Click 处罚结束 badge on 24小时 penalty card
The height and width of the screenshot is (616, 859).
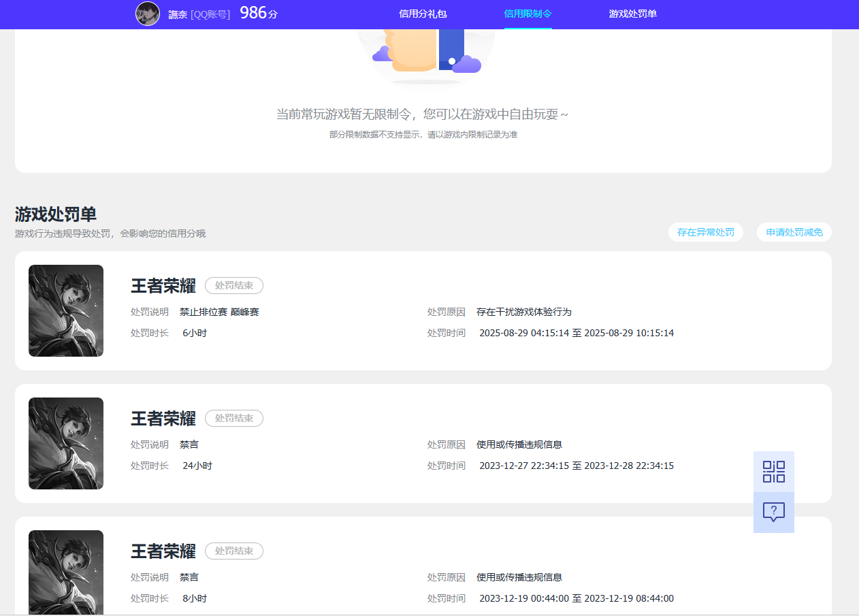234,418
